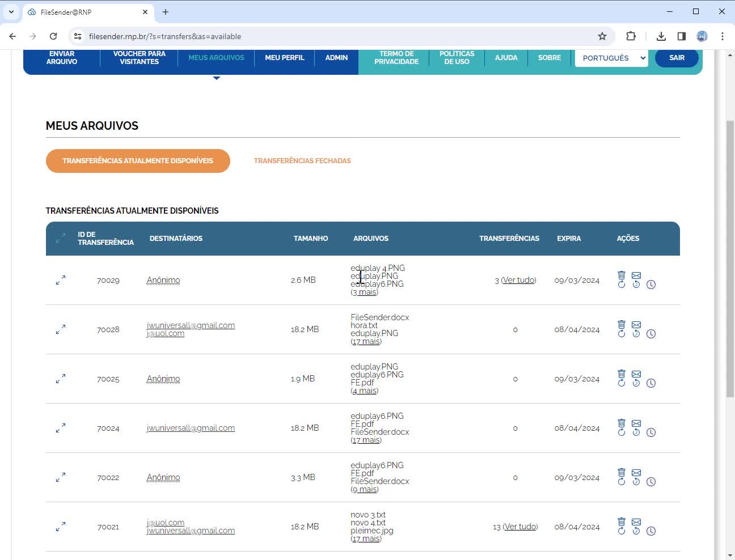Screen dimensions: 735x560
Task: Click envelope icon for transfer 70029
Action: [x=636, y=275]
